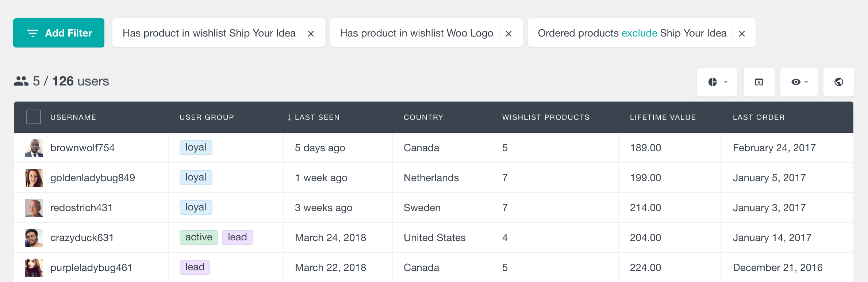Click the 5 / 126 users count
This screenshot has width=868, height=282.
(71, 81)
